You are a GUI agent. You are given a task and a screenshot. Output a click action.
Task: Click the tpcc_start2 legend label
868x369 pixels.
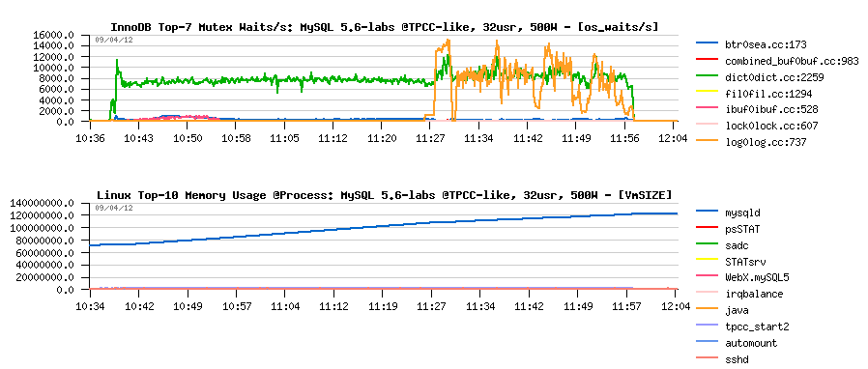pyautogui.click(x=757, y=326)
